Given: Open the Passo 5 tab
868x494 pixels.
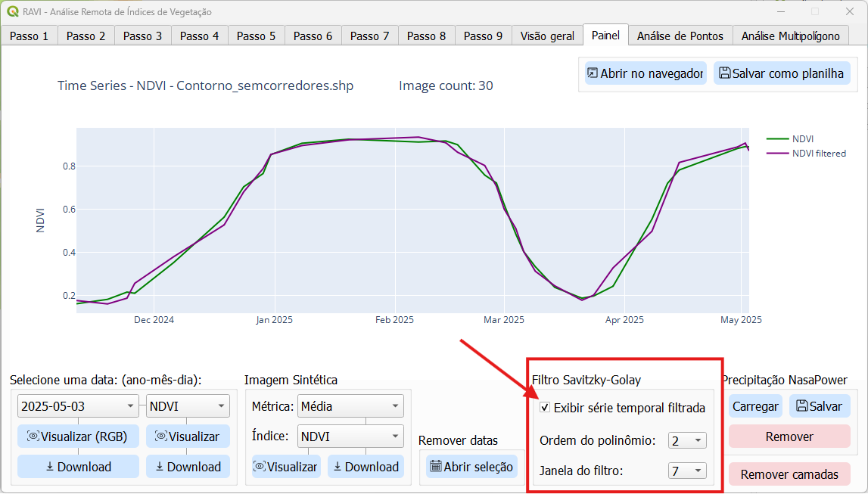Looking at the screenshot, I should 256,35.
